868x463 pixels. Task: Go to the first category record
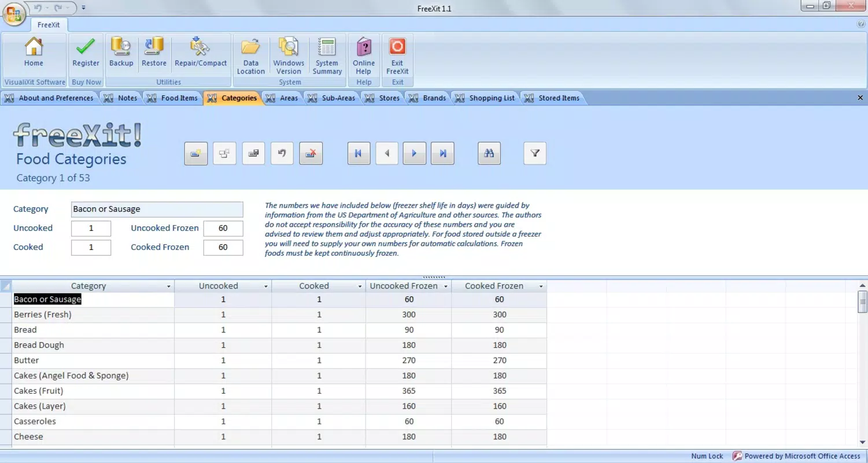tap(359, 153)
